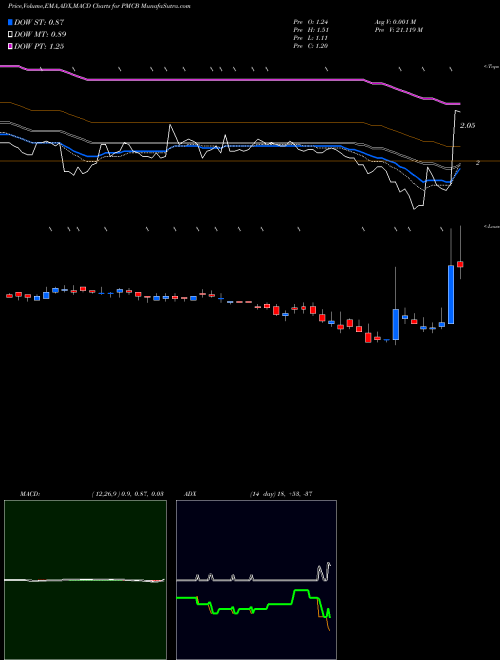The width and height of the screenshot is (500, 660).
Task: Click the '2' axis label beside horizontal line
Action: 478,162
